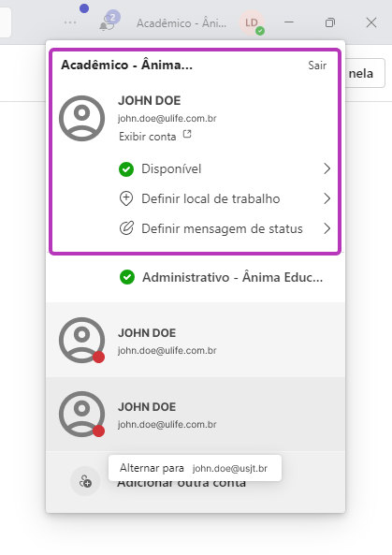Click the Acadêmico - Âni... title bar label
This screenshot has width=392, height=555.
(x=181, y=23)
